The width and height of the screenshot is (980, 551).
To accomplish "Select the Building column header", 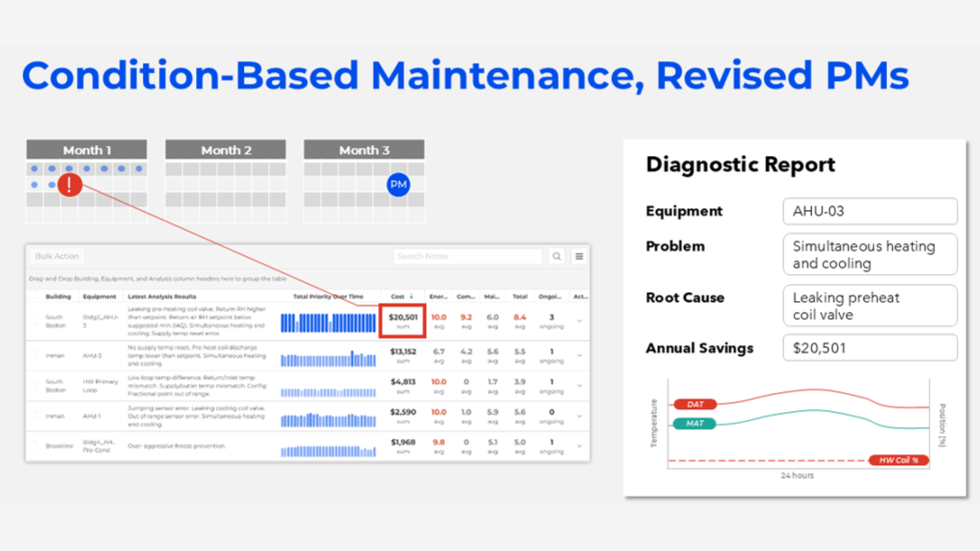I will [59, 296].
